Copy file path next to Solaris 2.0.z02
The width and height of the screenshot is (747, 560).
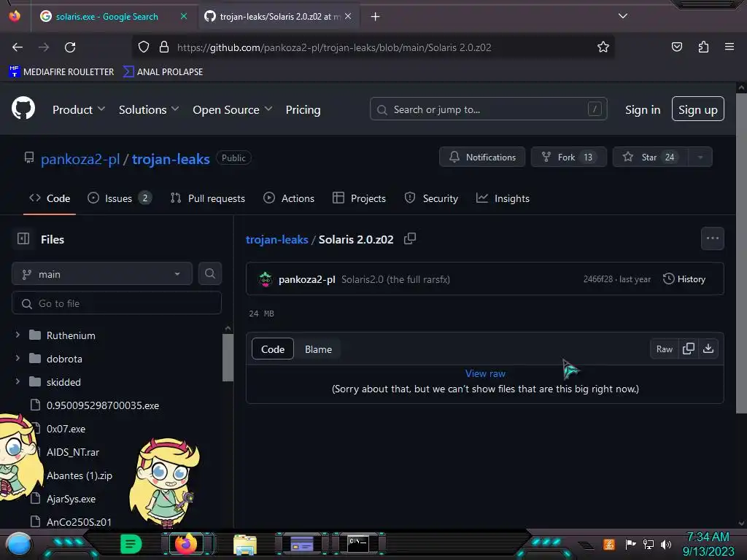410,238
